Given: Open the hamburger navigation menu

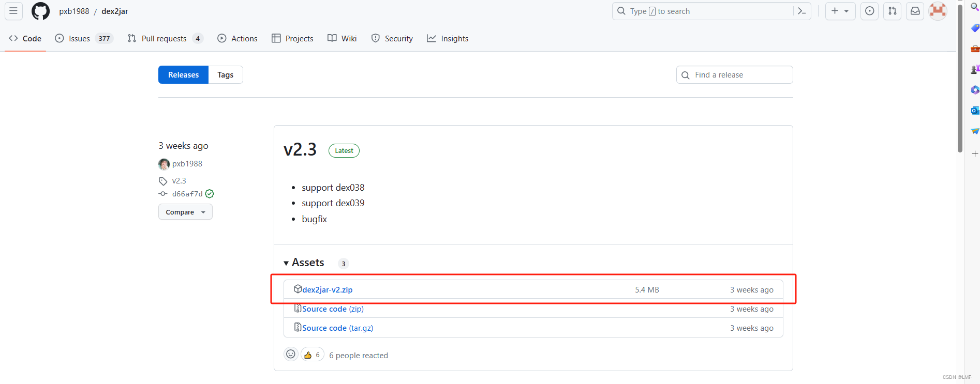Looking at the screenshot, I should pyautogui.click(x=13, y=11).
